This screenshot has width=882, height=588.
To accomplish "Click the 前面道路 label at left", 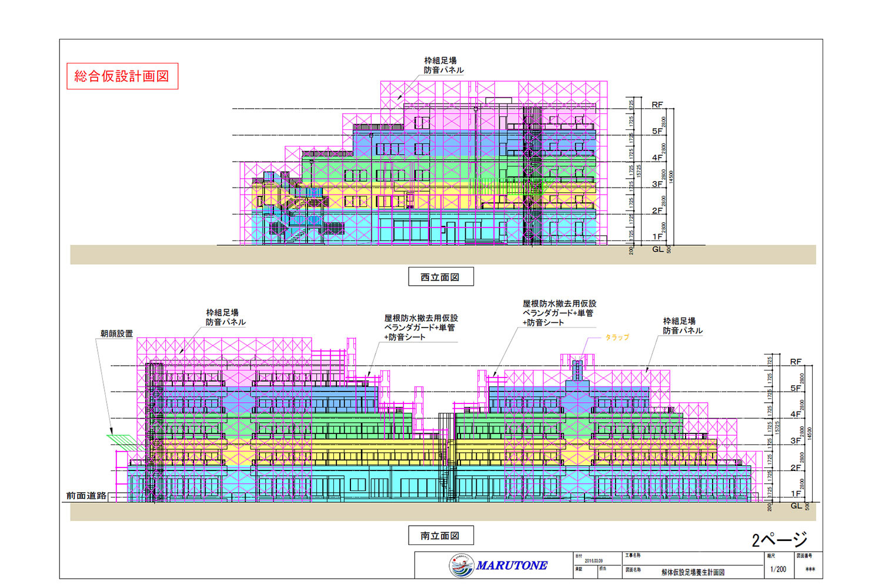I will pos(86,496).
